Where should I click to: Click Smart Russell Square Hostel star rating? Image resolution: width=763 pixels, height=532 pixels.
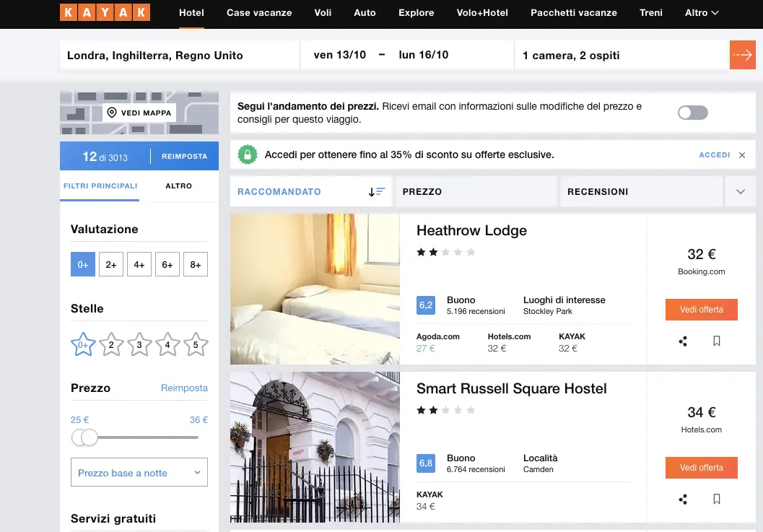tap(445, 410)
